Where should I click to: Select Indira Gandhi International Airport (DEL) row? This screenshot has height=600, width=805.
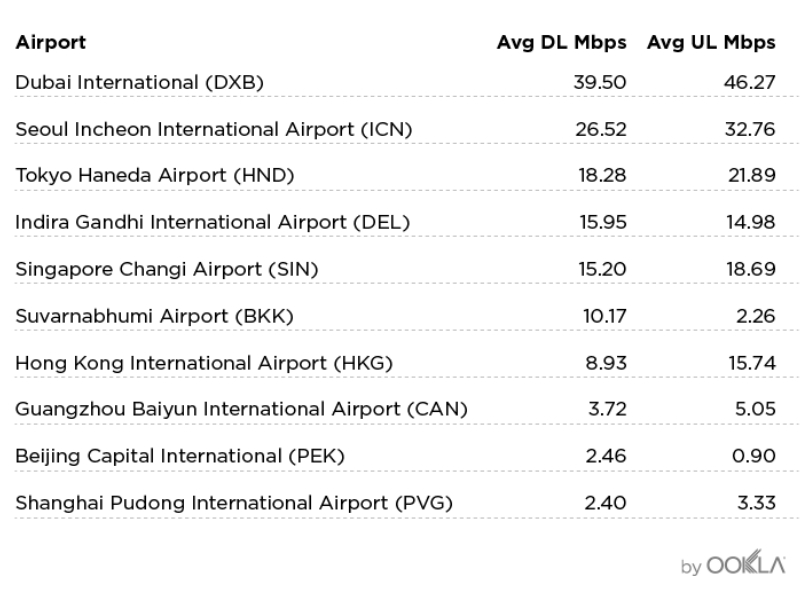coord(212,222)
